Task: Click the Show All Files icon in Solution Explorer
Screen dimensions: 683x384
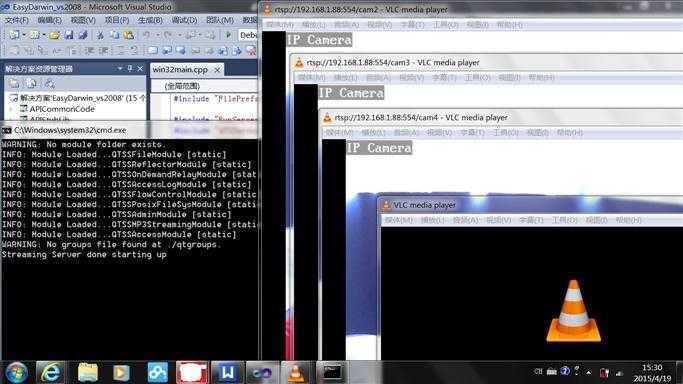Action: (31, 83)
